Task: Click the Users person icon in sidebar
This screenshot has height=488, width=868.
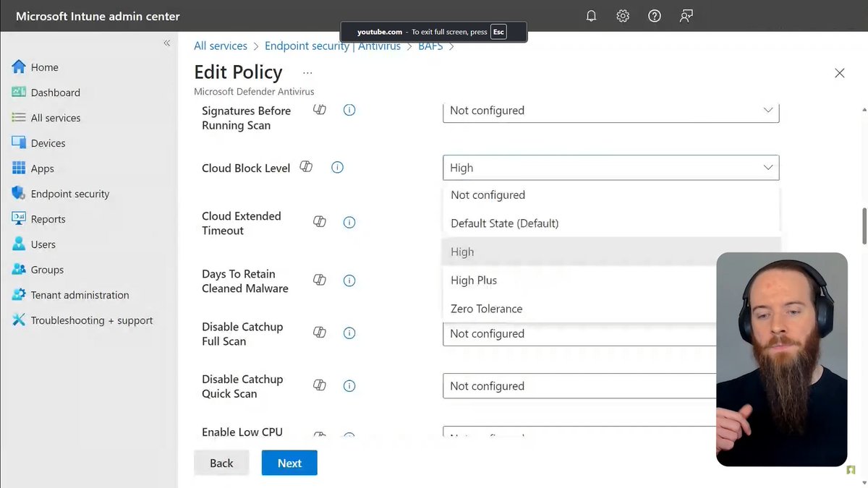Action: pos(19,244)
